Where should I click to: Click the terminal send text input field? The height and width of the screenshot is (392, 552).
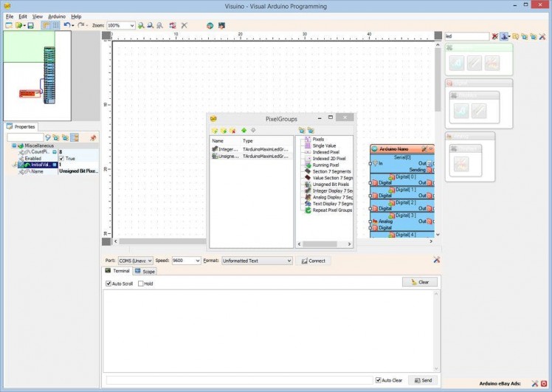(x=236, y=380)
